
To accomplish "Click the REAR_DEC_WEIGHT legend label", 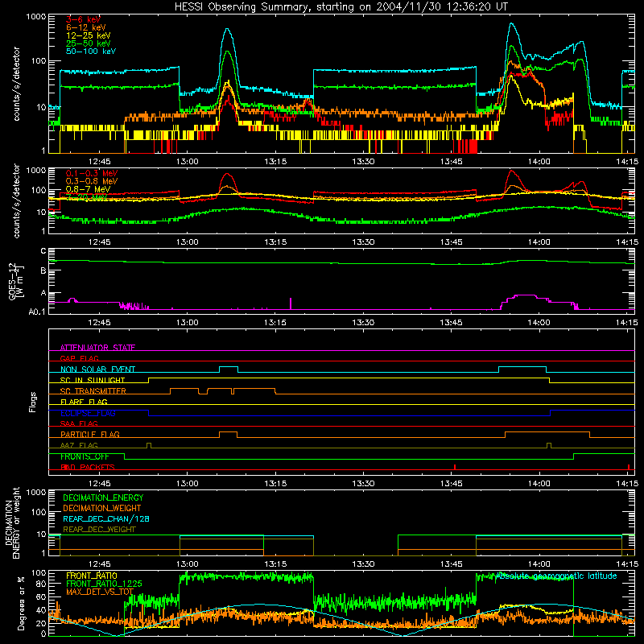I will click(x=99, y=530).
